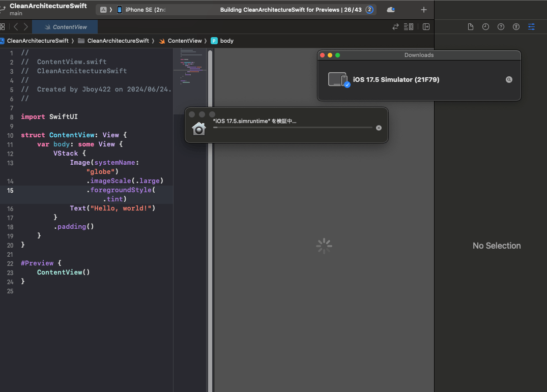Click the verification progress bar

(293, 128)
